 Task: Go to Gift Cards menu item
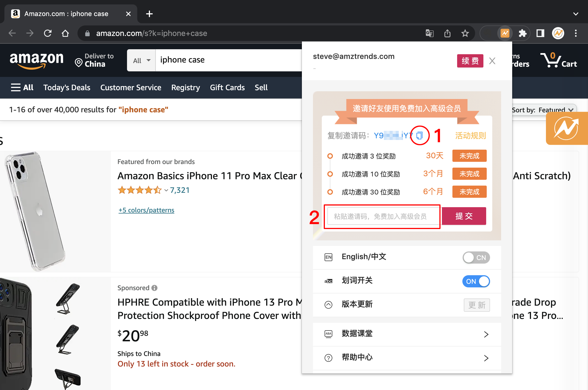(227, 87)
